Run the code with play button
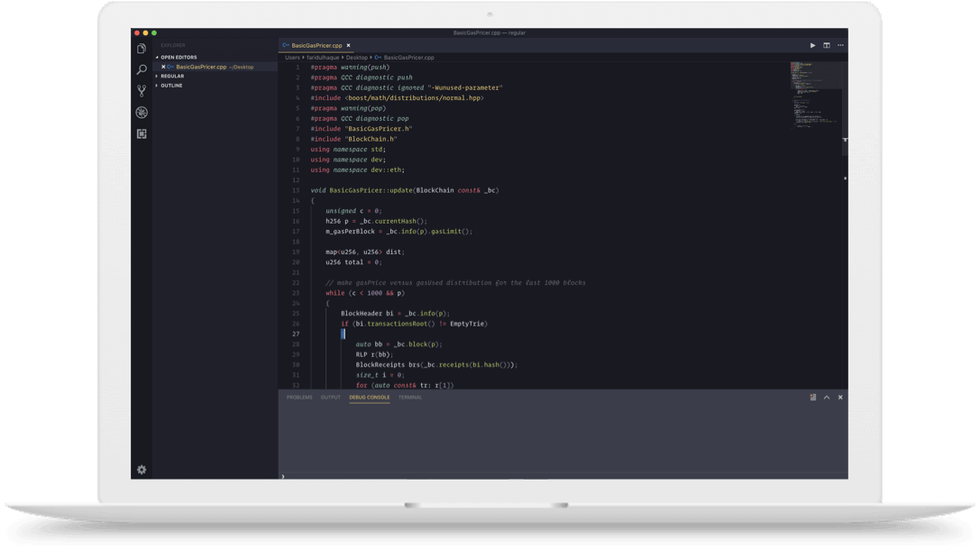980x550 pixels. pos(812,45)
